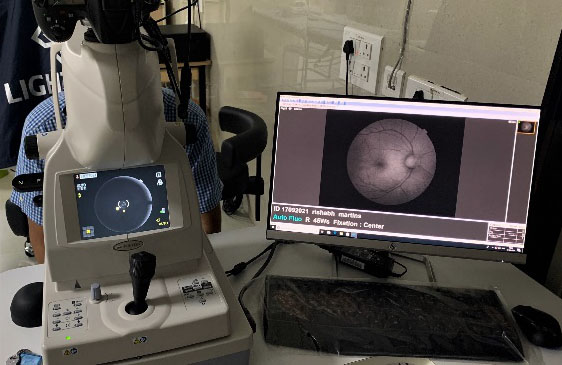
Task: Tap the center alignment bracket on touchscreen
Action: (123, 204)
